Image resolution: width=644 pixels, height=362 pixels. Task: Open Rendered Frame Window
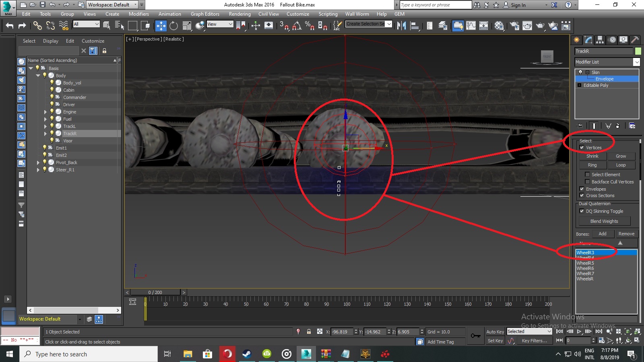click(x=527, y=26)
